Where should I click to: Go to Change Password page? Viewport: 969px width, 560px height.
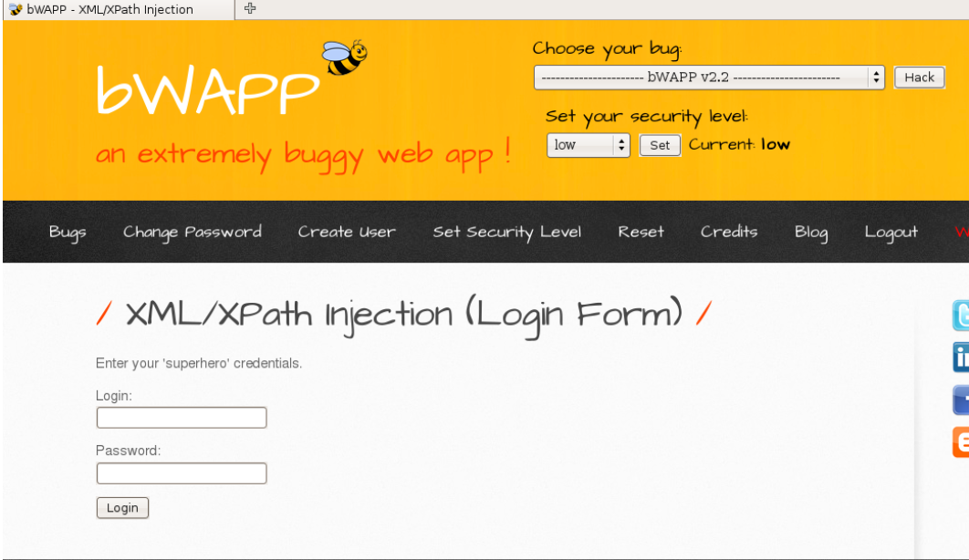[193, 233]
